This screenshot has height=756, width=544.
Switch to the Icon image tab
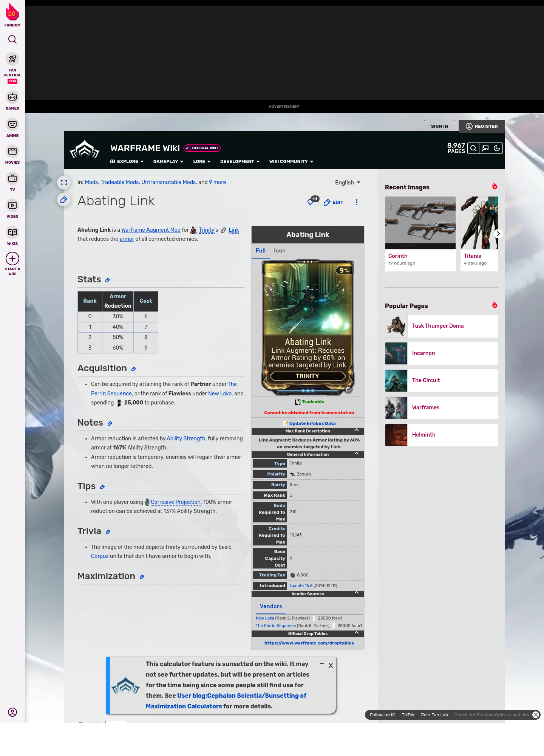point(280,251)
